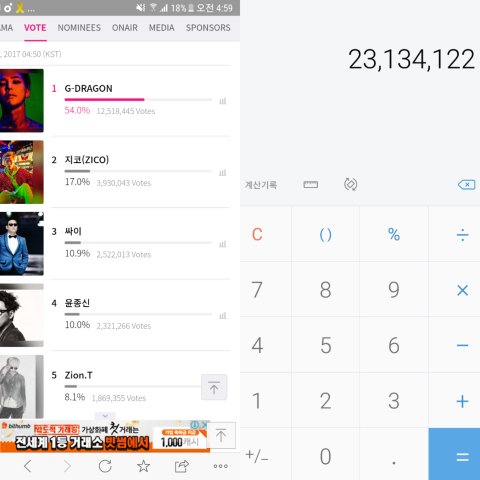The image size is (480, 480).
Task: Tap the rotate to scientific mode icon
Action: (350, 184)
